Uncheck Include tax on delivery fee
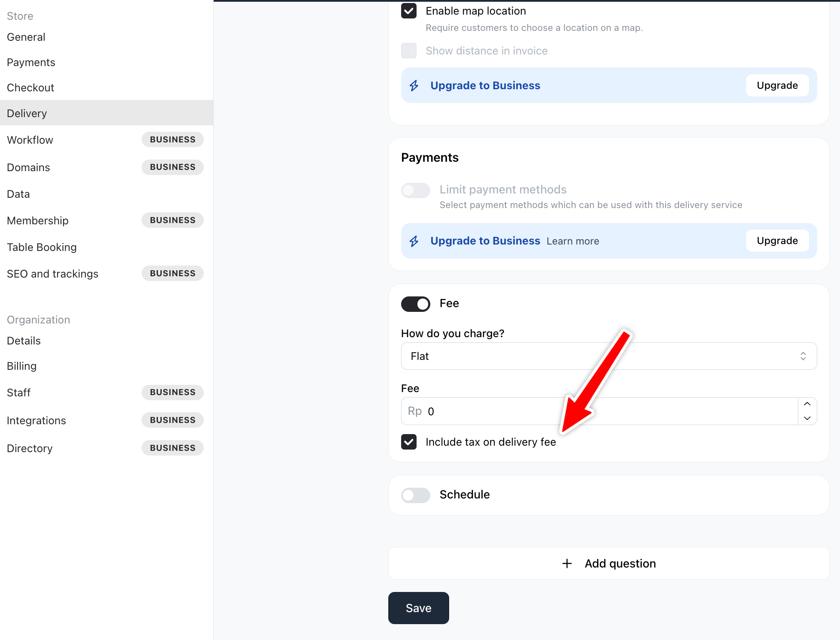The image size is (840, 640). coord(409,442)
